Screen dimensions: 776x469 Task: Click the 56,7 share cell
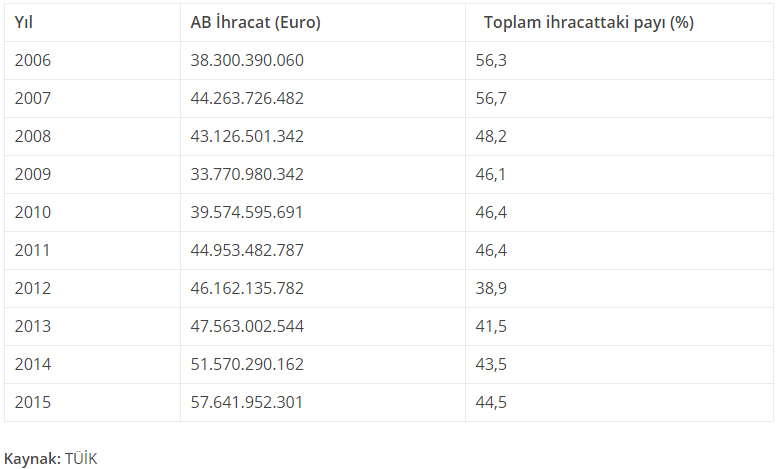(492, 98)
